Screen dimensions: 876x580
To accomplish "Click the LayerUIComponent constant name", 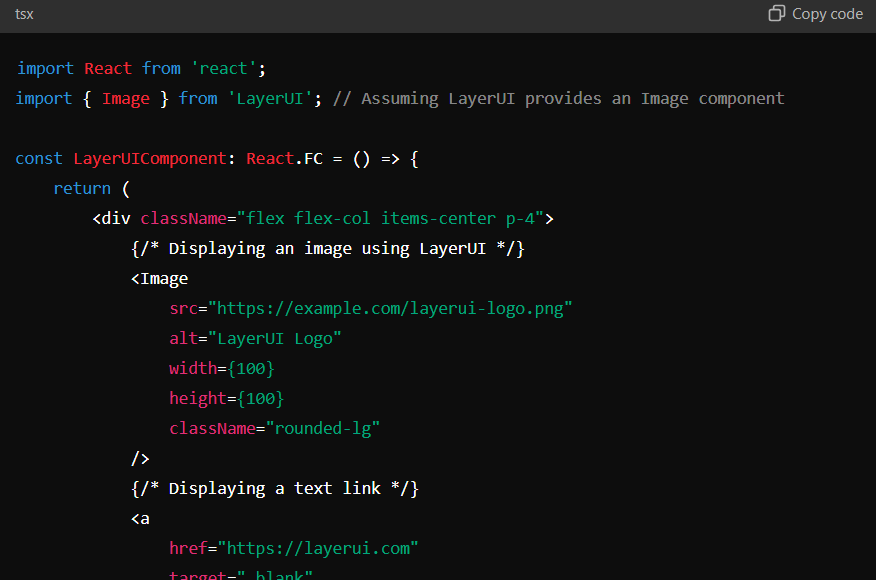I will click(x=150, y=159).
